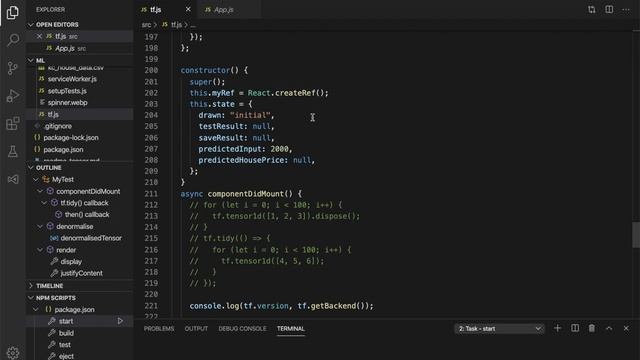Split the terminal panel
Image resolution: width=640 pixels, height=360 pixels.
(575, 328)
